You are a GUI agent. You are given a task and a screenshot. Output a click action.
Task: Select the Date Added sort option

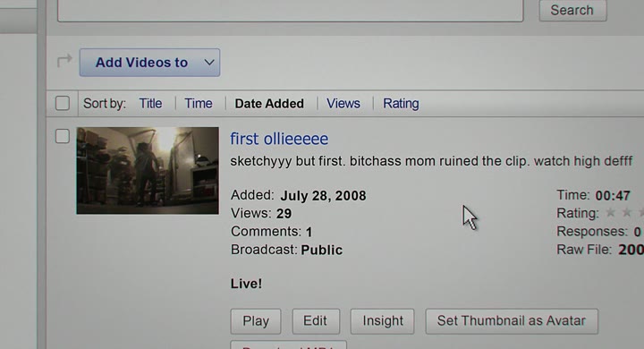[x=269, y=104]
